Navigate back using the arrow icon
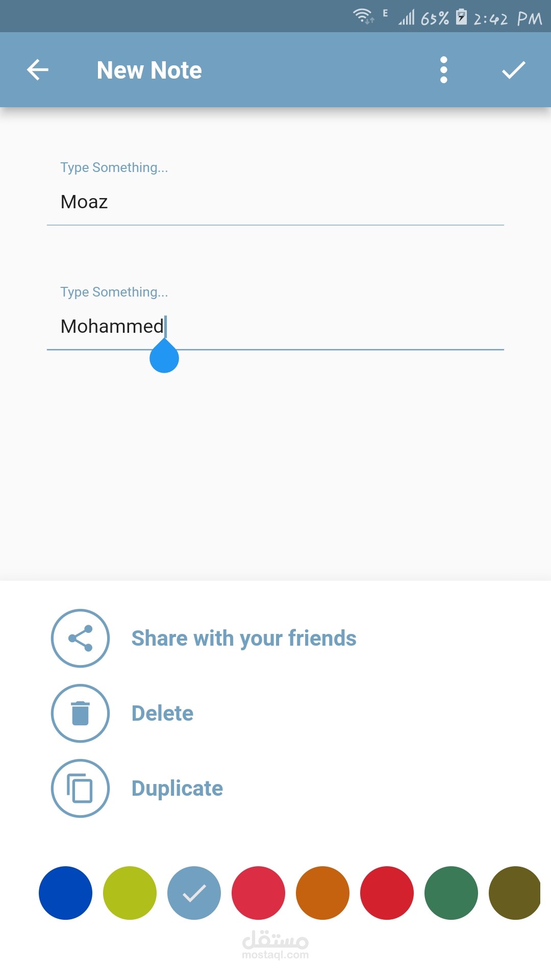Image resolution: width=551 pixels, height=980 pixels. [x=37, y=69]
